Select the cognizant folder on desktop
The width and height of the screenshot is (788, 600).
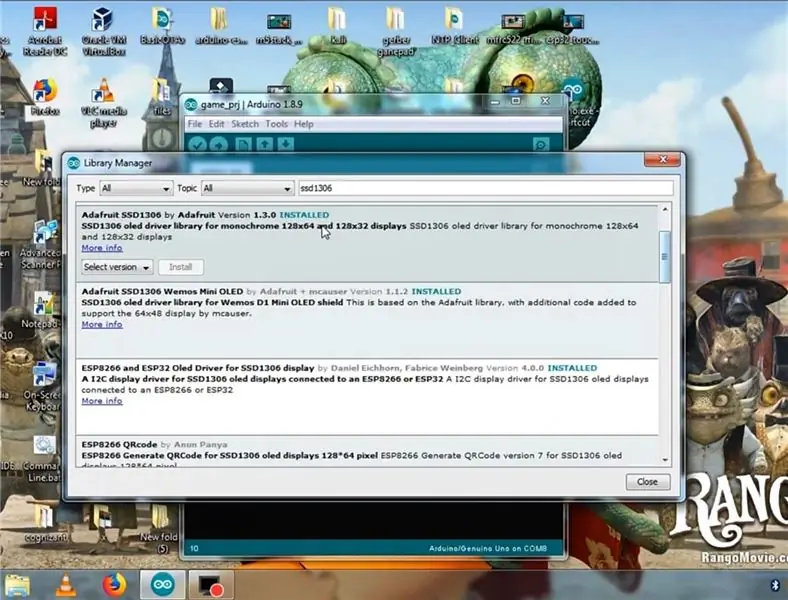point(45,524)
